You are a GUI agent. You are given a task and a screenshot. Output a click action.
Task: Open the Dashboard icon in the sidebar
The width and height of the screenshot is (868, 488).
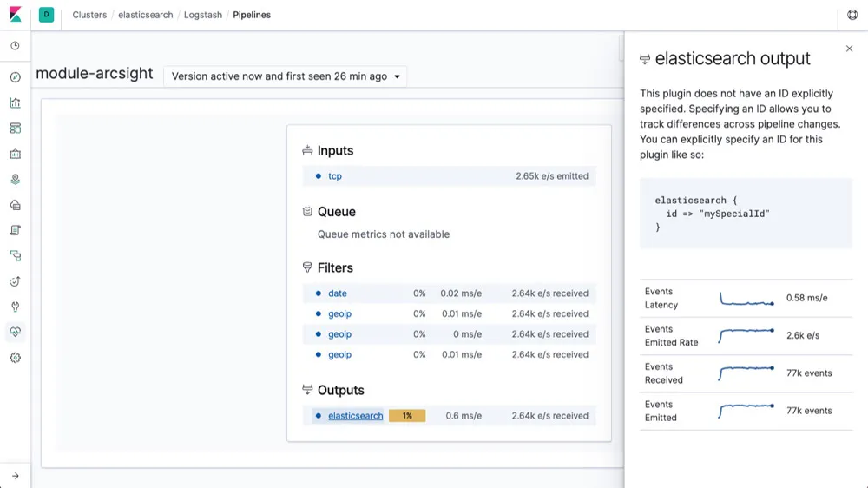pyautogui.click(x=15, y=129)
